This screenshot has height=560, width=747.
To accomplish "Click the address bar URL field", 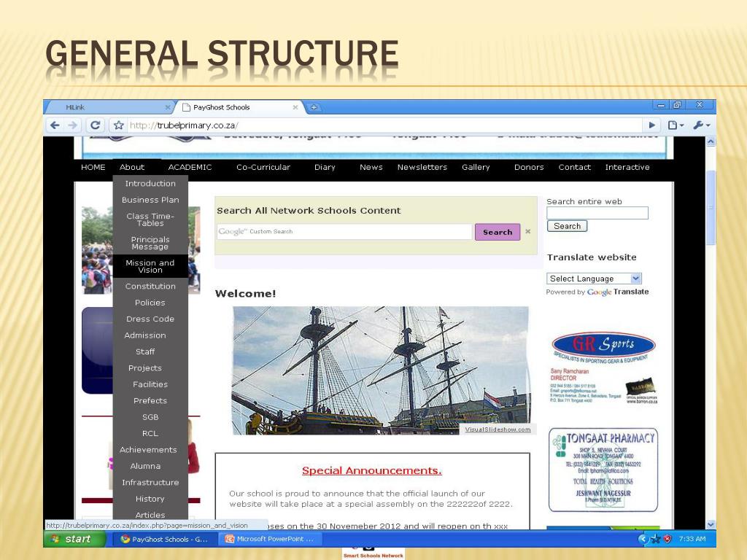I will click(x=384, y=125).
